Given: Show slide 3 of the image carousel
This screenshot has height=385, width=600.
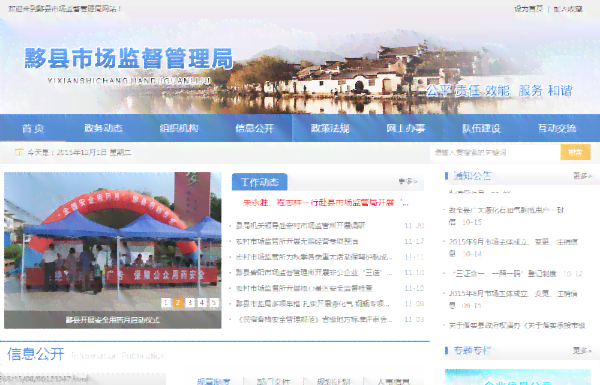Looking at the screenshot, I should click(x=190, y=303).
